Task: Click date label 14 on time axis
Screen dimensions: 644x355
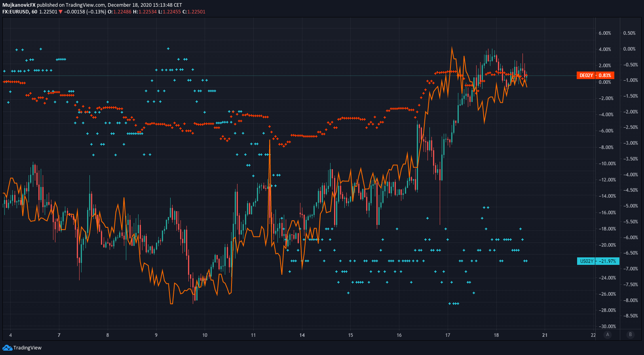Action: (302, 335)
